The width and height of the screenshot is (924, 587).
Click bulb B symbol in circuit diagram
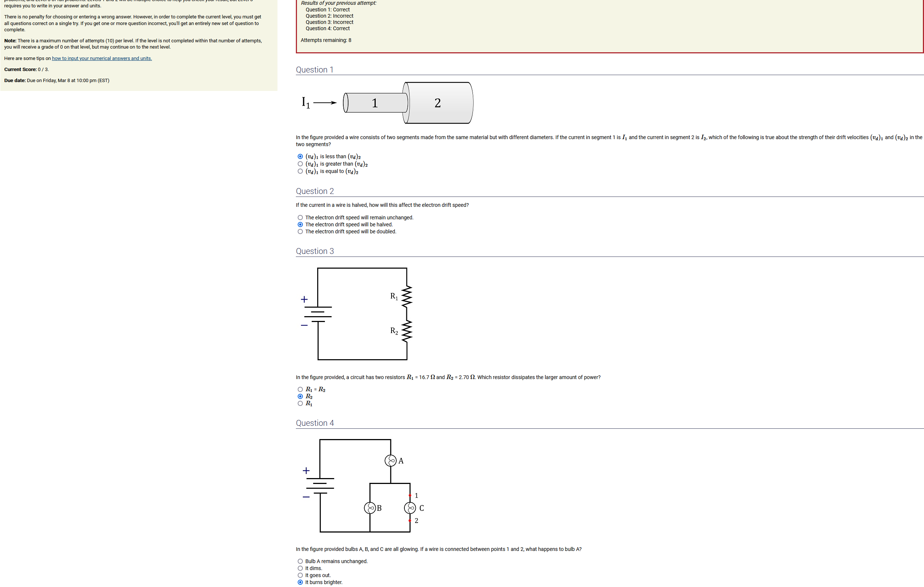369,508
